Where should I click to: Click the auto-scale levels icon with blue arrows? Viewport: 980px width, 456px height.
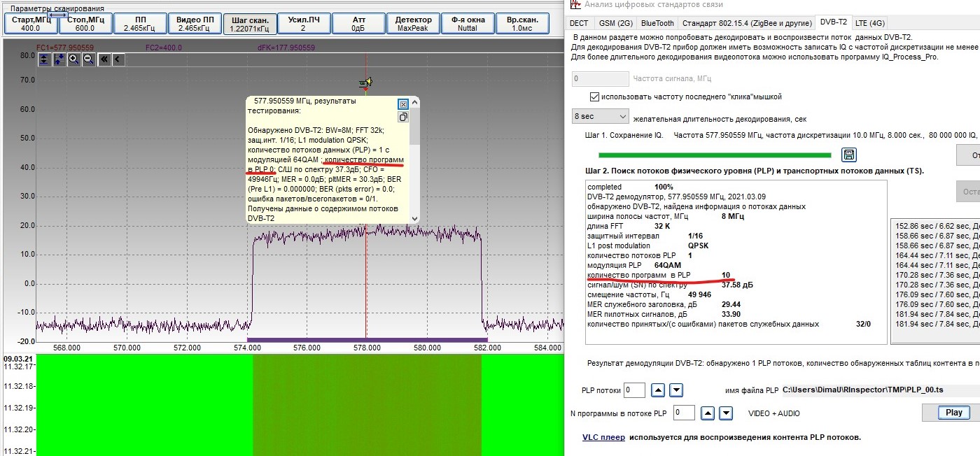tap(59, 59)
